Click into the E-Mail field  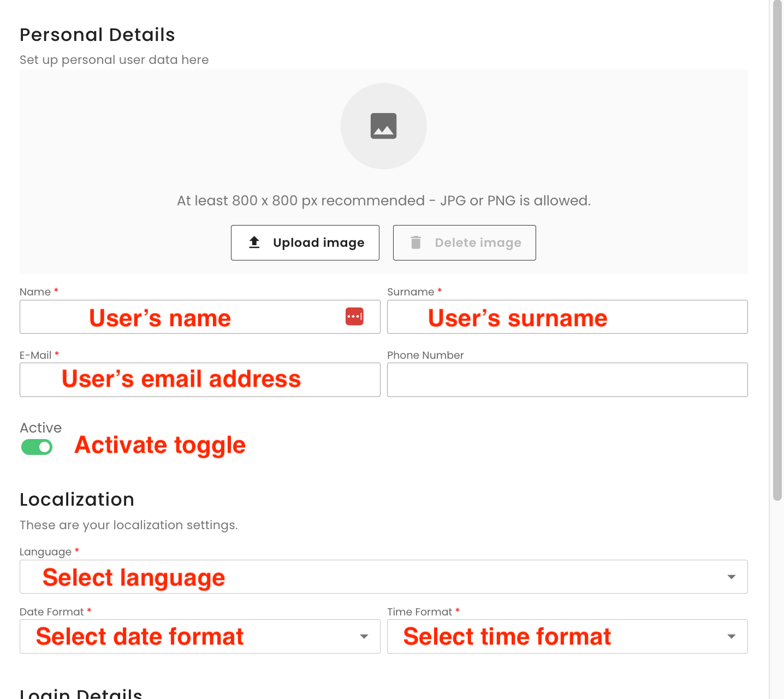coord(199,380)
